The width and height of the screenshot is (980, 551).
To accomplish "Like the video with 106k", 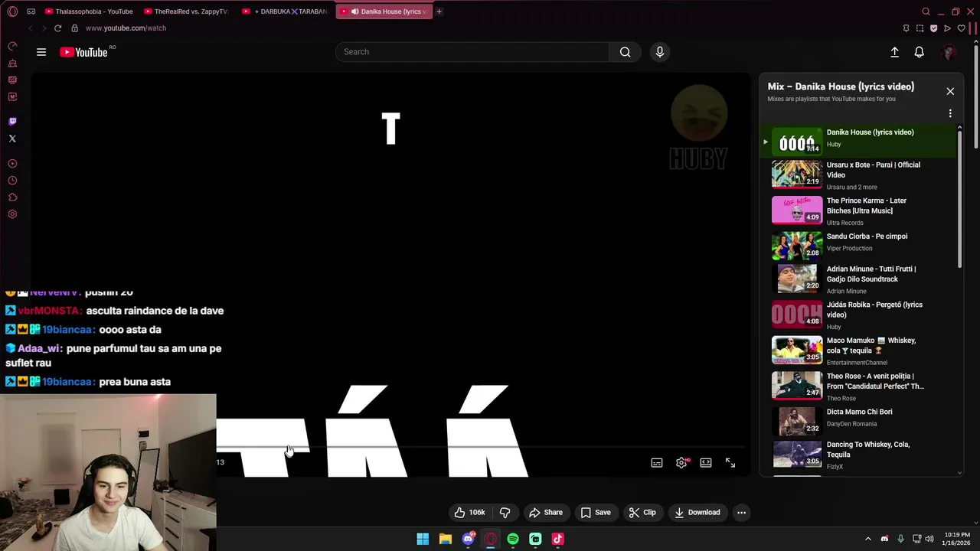I will click(x=469, y=513).
